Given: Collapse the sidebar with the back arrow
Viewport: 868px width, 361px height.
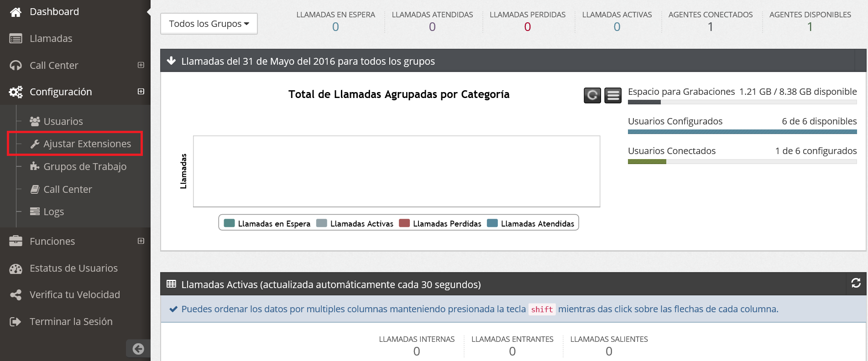Looking at the screenshot, I should (x=138, y=349).
